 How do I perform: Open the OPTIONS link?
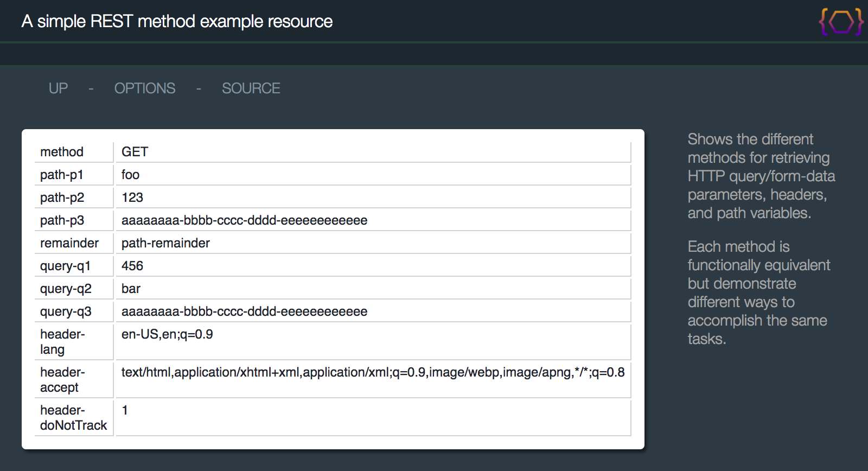point(145,88)
